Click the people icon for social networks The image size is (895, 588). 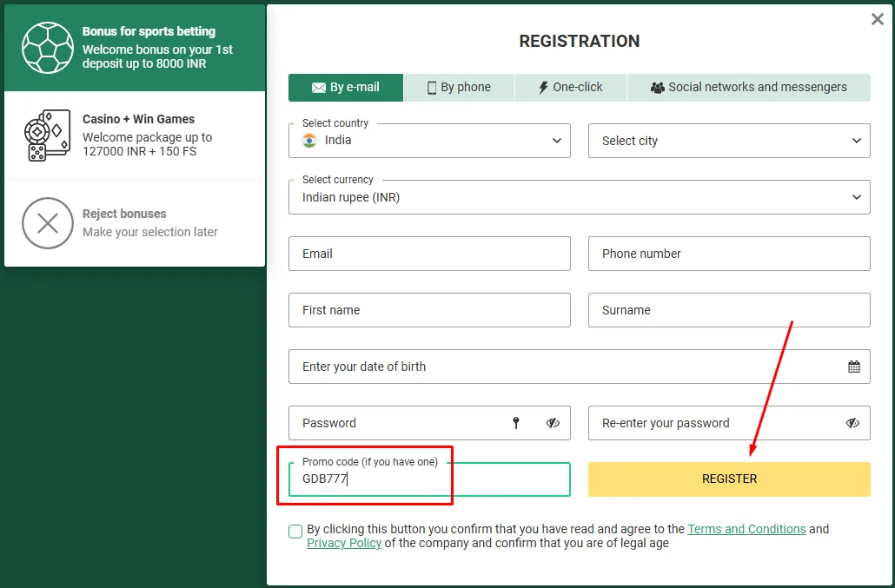(658, 88)
